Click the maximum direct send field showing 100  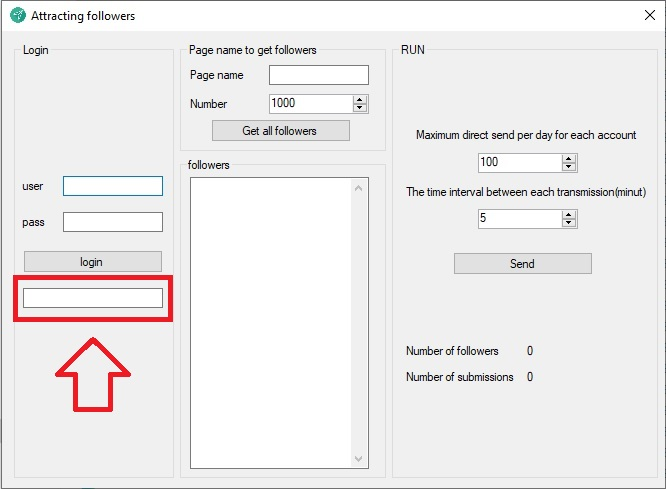(x=519, y=162)
